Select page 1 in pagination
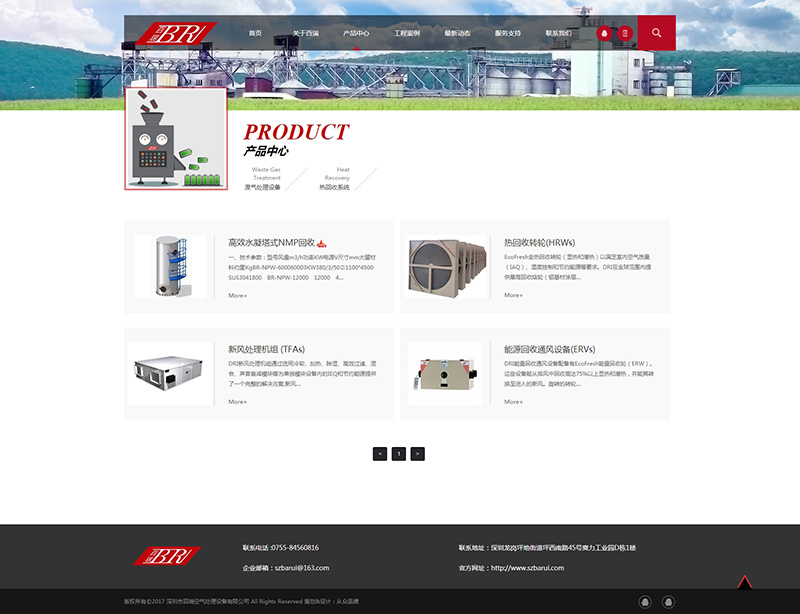Screen dimensions: 800x614 click(x=399, y=454)
